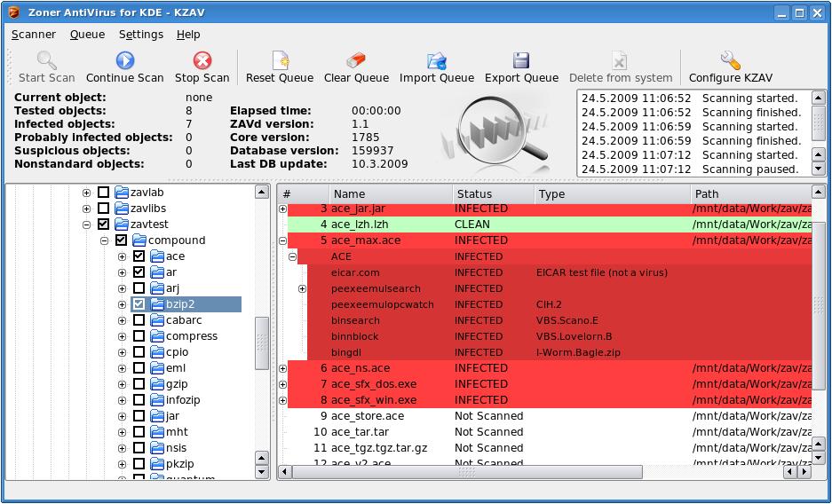Click the zavlab folder icon
The height and width of the screenshot is (504, 832).
pos(122,193)
